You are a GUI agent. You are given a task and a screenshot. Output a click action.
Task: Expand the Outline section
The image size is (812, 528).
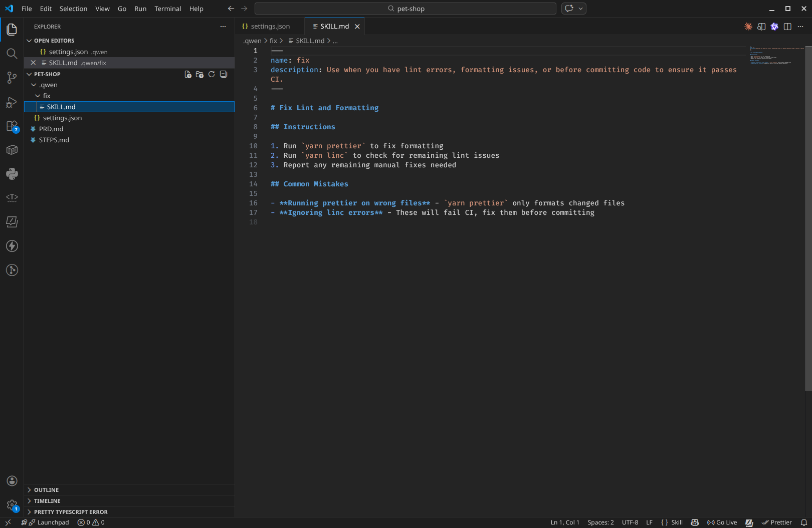[x=46, y=489]
